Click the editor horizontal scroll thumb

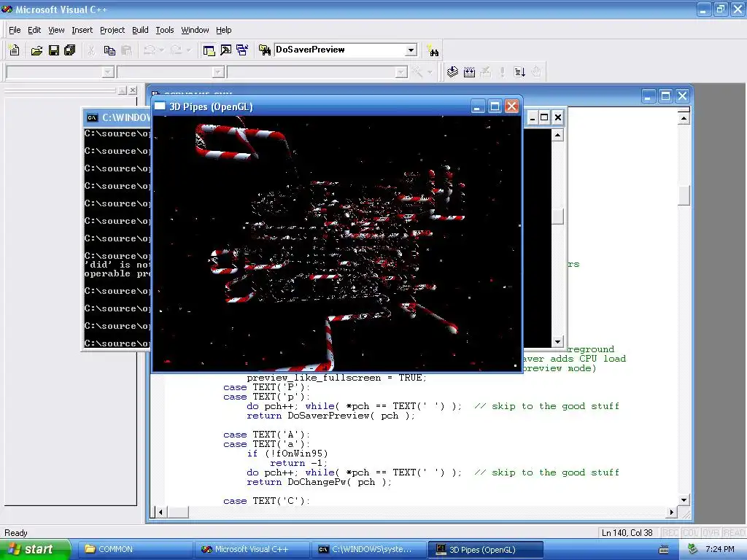178,513
